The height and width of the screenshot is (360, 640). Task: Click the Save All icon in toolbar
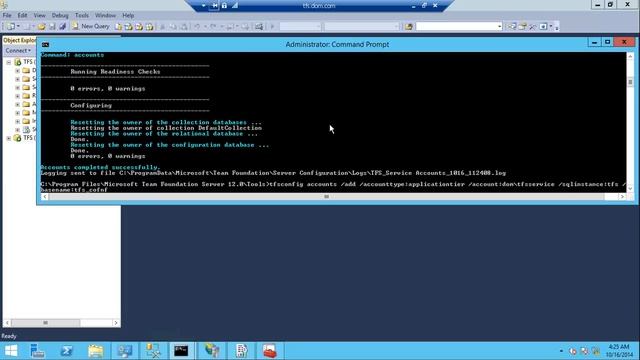tap(62, 27)
